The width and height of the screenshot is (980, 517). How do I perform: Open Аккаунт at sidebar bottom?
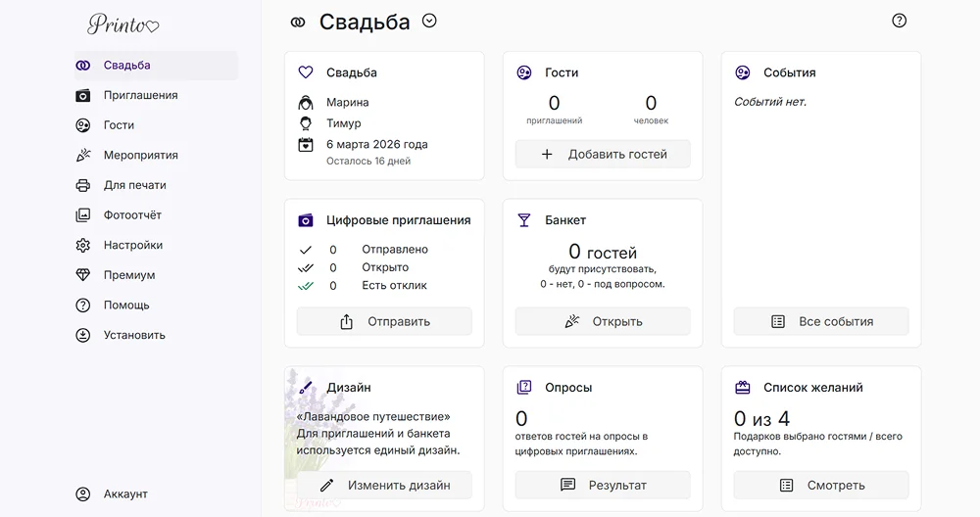pos(124,494)
